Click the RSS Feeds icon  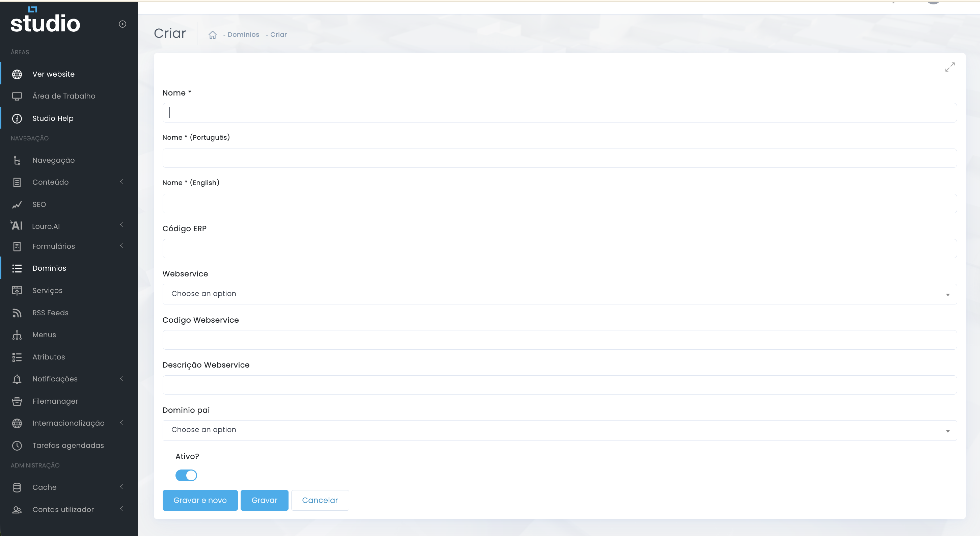click(17, 313)
